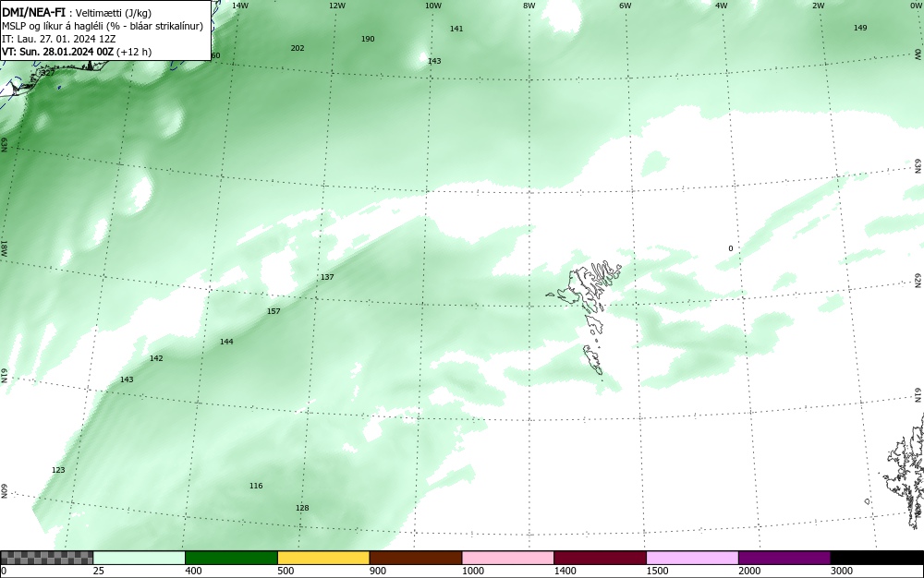Click the 'IT: Lau. 27. 01. 2024 12Z' line
This screenshot has width=924, height=578.
59,39
